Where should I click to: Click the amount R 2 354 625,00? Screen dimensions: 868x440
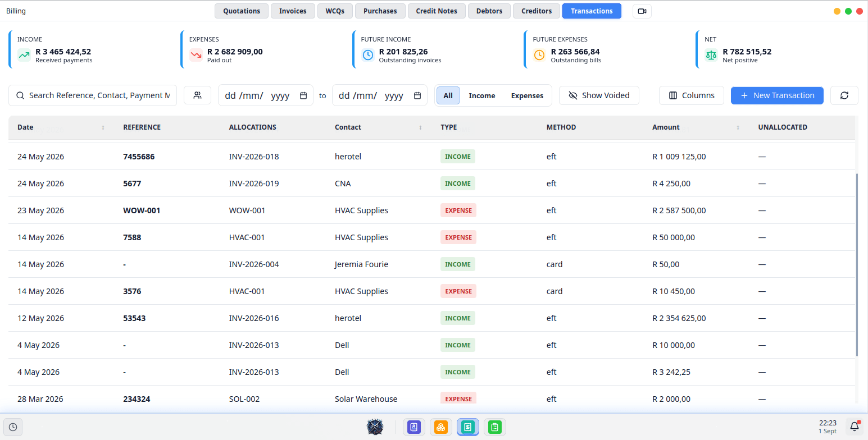click(679, 318)
